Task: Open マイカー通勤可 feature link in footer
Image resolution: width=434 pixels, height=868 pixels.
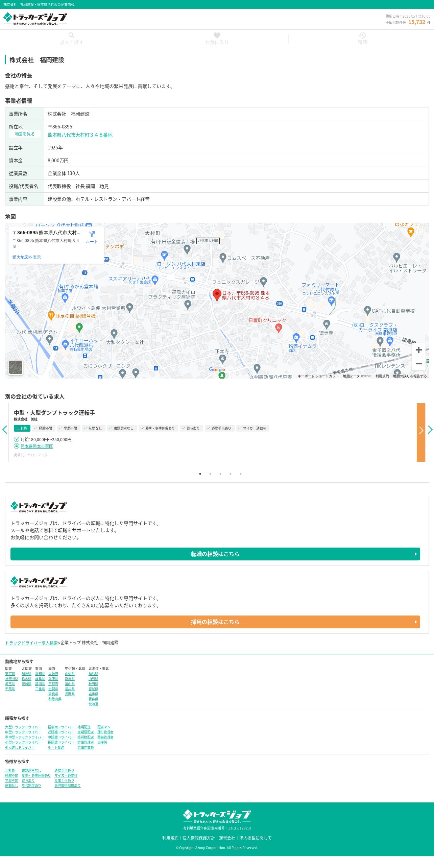Action: click(x=66, y=775)
